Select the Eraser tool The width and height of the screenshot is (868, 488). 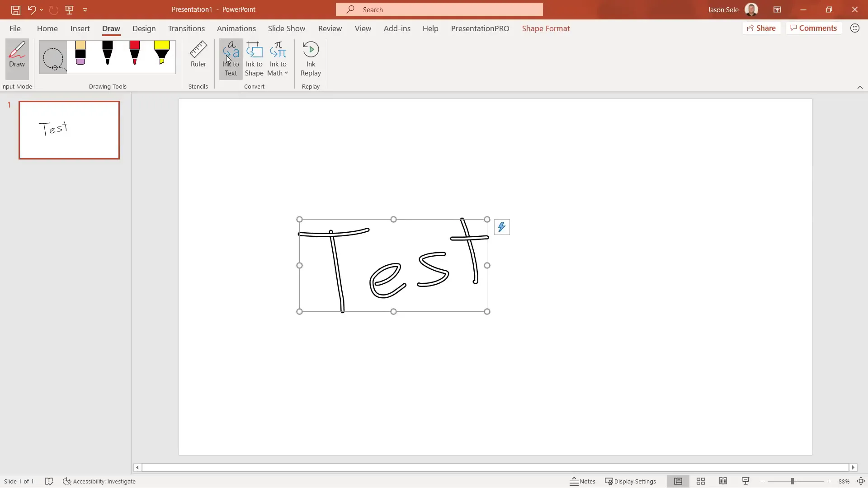pos(80,53)
